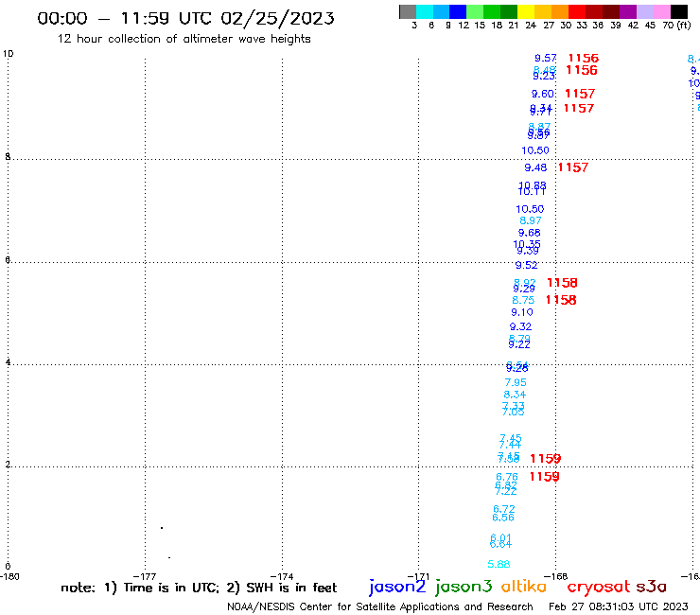The height and width of the screenshot is (615, 700).
Task: Click wave height value 6.76
Action: pyautogui.click(x=507, y=478)
